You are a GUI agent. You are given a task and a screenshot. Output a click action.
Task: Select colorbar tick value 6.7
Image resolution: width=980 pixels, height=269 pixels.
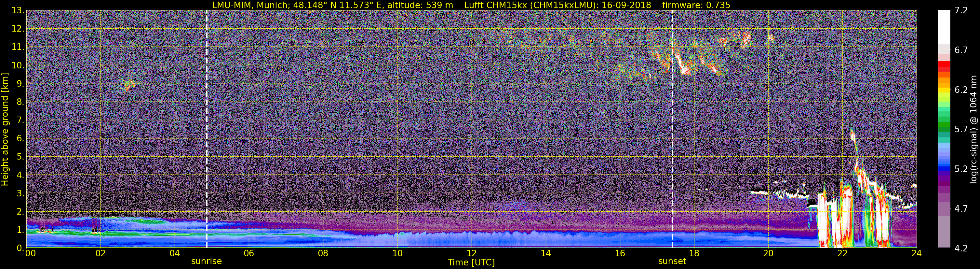[961, 50]
